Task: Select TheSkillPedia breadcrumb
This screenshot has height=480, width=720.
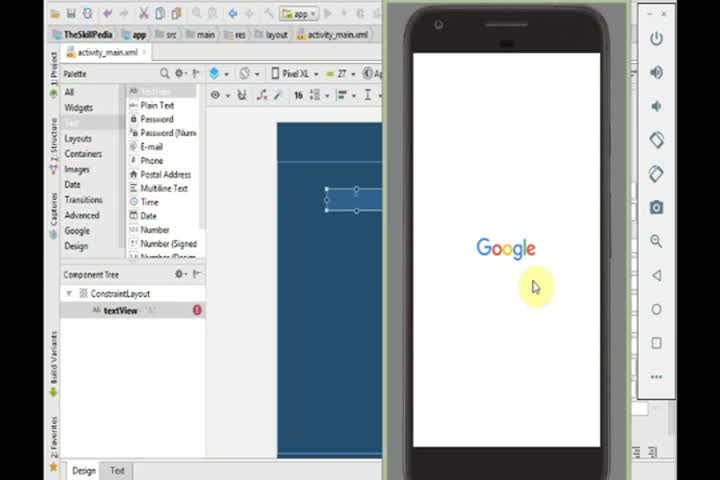Action: pos(83,34)
